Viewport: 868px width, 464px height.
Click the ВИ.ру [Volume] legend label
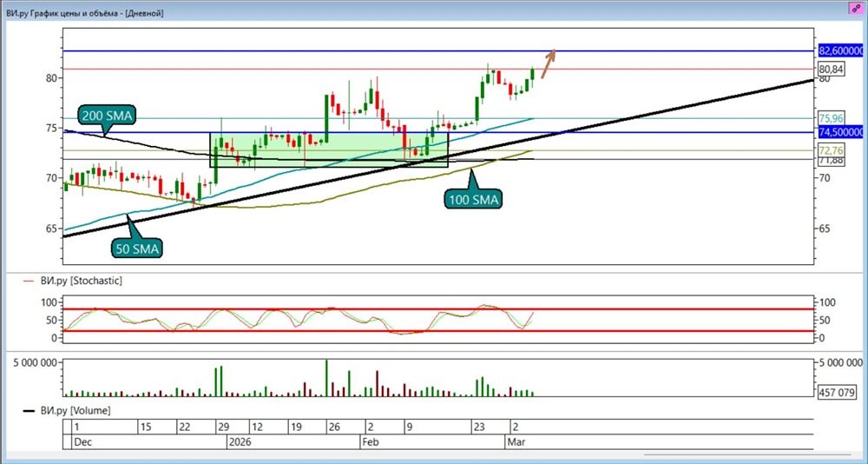pos(75,411)
